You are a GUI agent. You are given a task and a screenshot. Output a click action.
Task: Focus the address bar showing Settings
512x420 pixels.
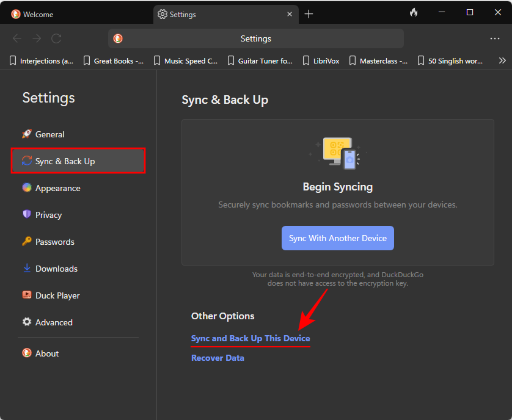pos(256,38)
